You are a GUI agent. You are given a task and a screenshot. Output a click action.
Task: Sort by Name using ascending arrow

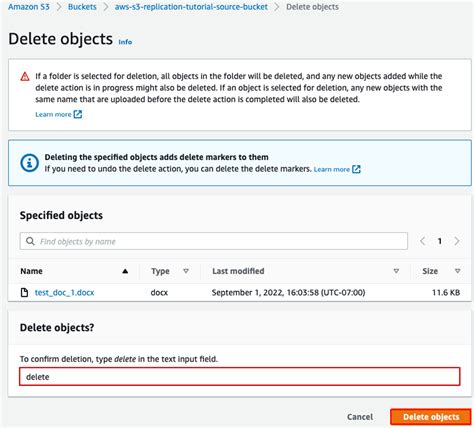tap(125, 271)
